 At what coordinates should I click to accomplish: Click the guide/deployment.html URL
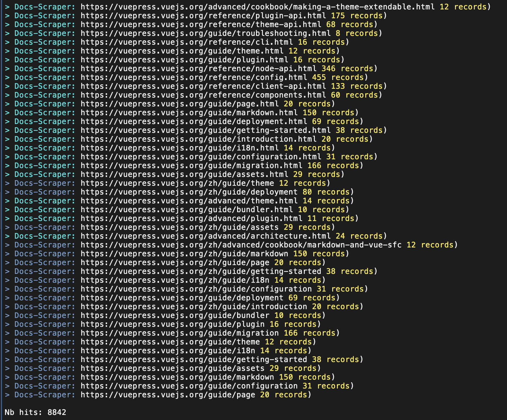pos(194,122)
